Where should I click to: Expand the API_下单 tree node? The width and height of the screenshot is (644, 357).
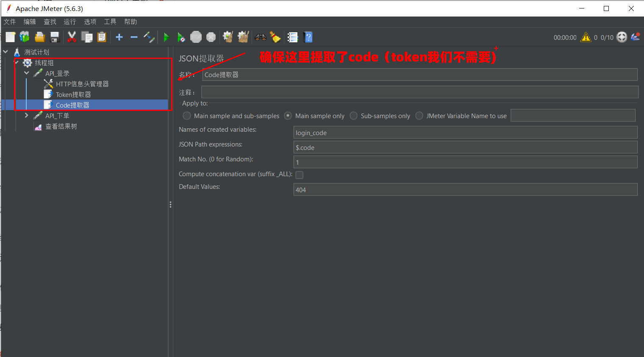click(27, 116)
